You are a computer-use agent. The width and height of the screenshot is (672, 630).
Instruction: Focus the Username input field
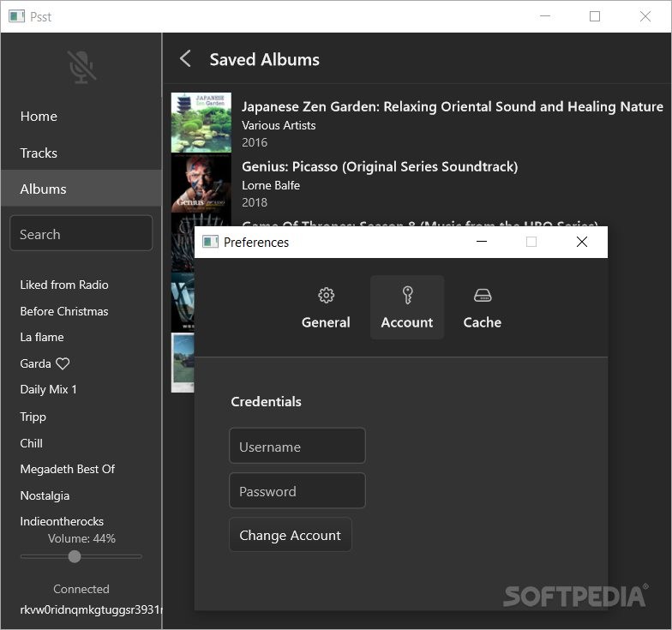pos(297,446)
